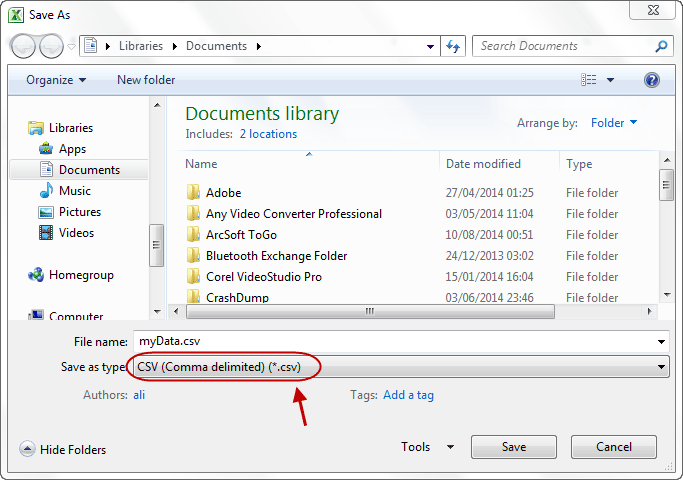The image size is (683, 480).
Task: Open previous locations address bar dropdown
Action: click(430, 46)
